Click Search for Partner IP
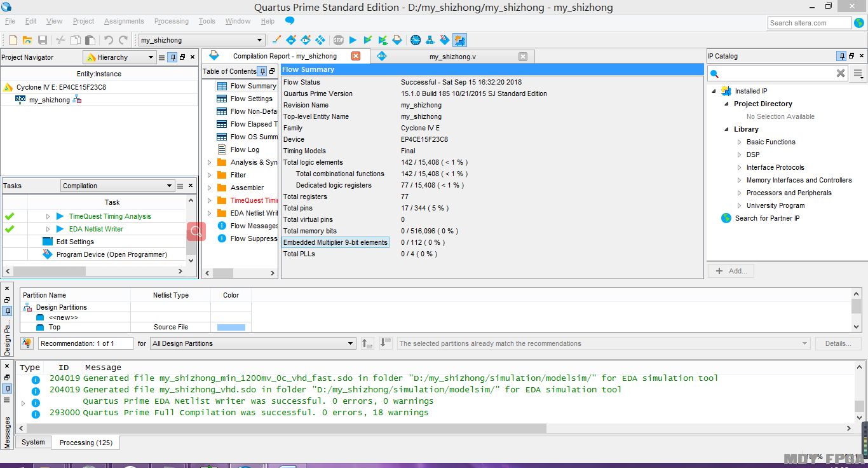This screenshot has width=868, height=468. pos(767,218)
